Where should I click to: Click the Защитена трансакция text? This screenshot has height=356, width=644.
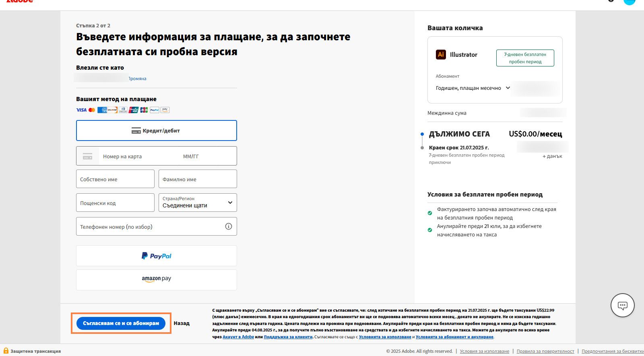[35, 351]
